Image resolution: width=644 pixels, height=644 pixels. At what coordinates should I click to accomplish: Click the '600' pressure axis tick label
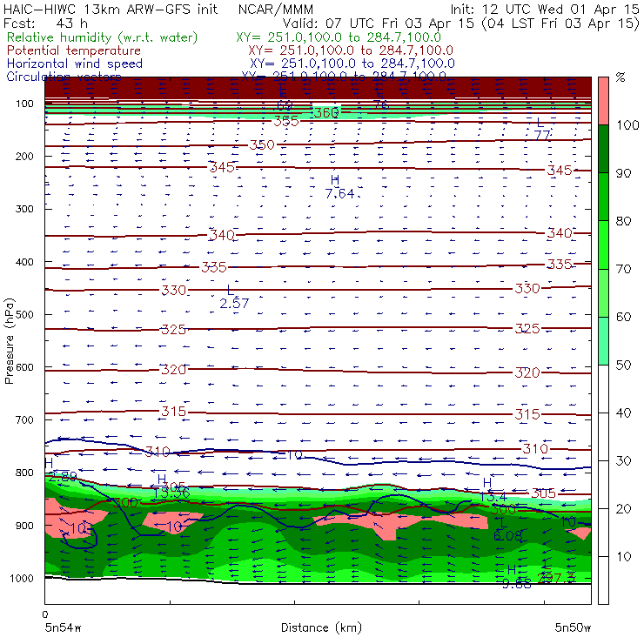[x=24, y=367]
